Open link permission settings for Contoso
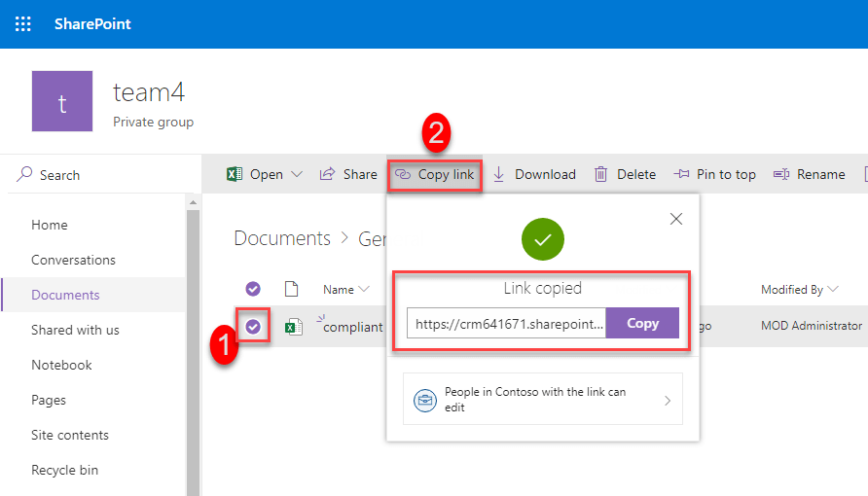Image resolution: width=868 pixels, height=496 pixels. point(543,400)
